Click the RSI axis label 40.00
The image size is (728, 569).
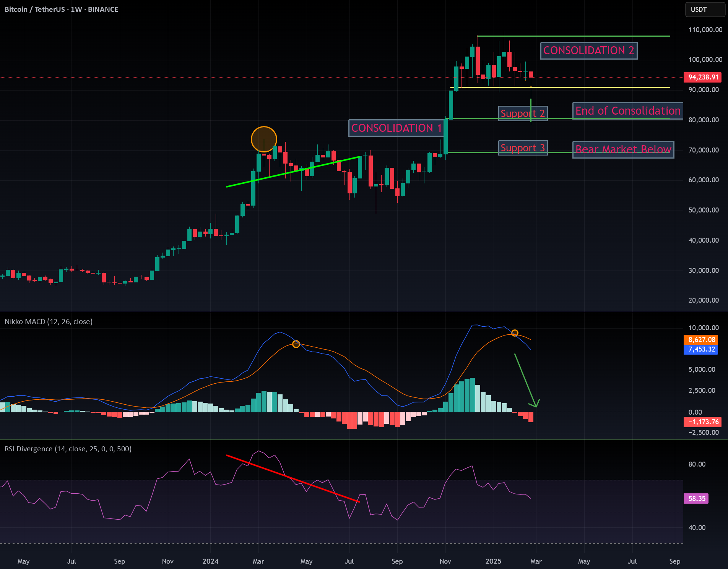697,528
